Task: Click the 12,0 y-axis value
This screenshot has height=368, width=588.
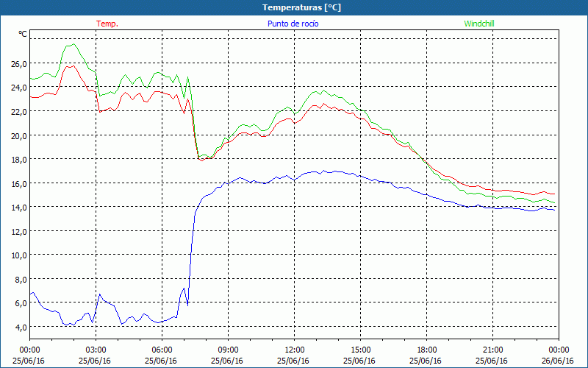Action: (x=18, y=232)
